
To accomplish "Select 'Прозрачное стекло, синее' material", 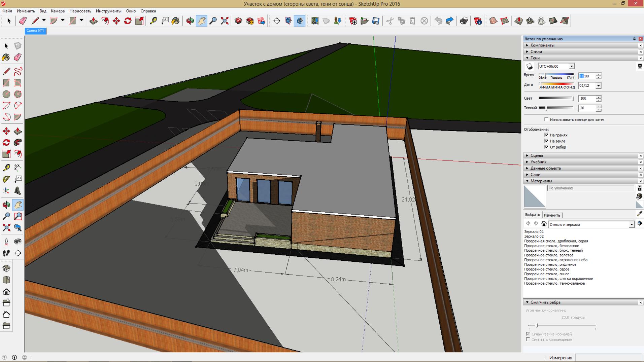I will point(546,274).
